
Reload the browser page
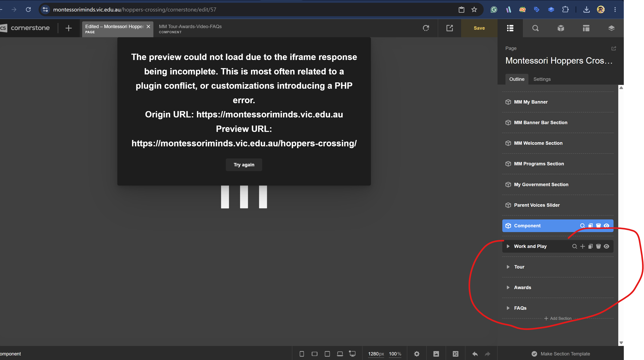point(28,10)
